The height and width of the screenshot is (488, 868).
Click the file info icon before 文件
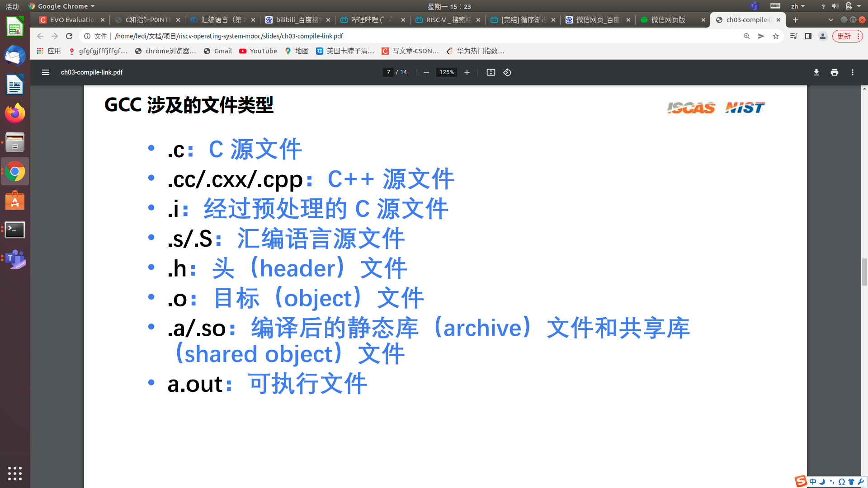(x=87, y=36)
